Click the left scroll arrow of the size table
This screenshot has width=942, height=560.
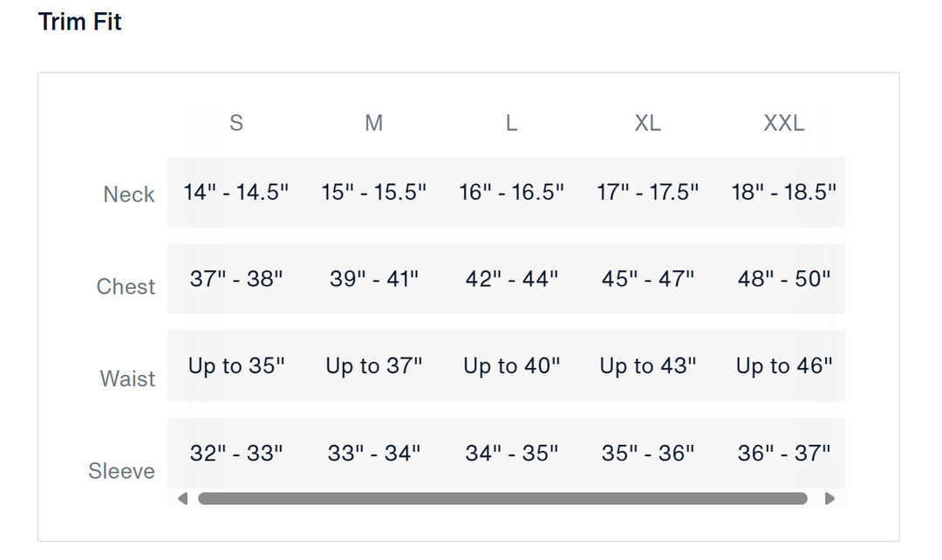pos(182,499)
